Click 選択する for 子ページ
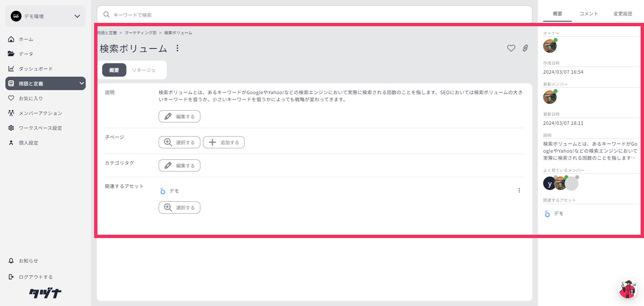644x306 pixels. pyautogui.click(x=179, y=142)
